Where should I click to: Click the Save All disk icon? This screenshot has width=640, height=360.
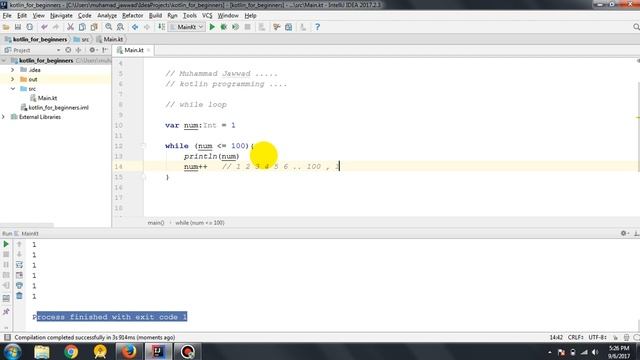pyautogui.click(x=18, y=27)
